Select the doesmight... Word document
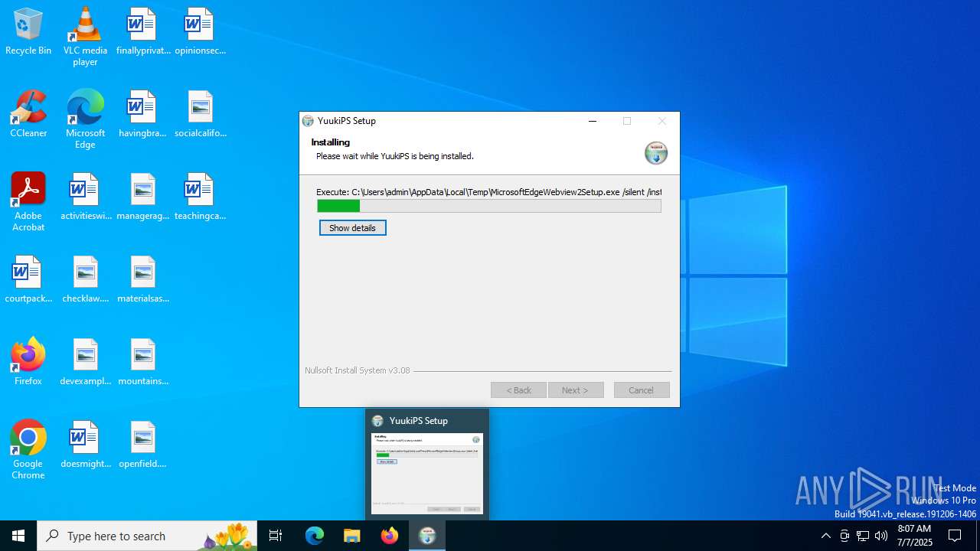 (x=85, y=445)
